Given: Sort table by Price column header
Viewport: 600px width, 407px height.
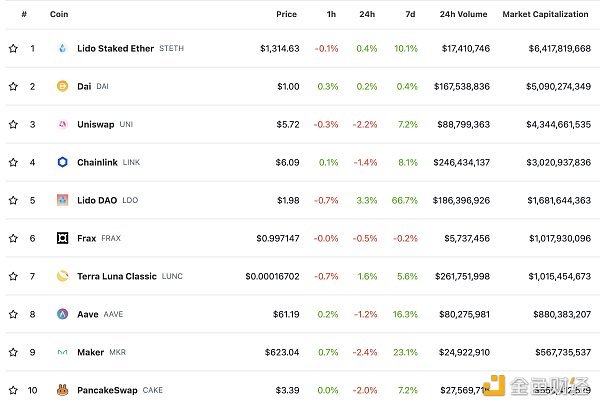Looking at the screenshot, I should [x=286, y=14].
